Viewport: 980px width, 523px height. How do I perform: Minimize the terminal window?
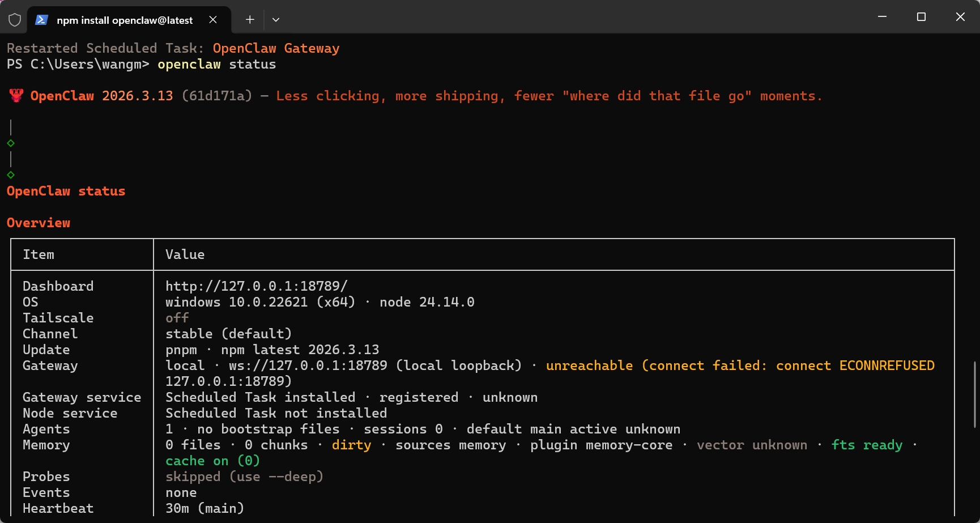(x=882, y=17)
